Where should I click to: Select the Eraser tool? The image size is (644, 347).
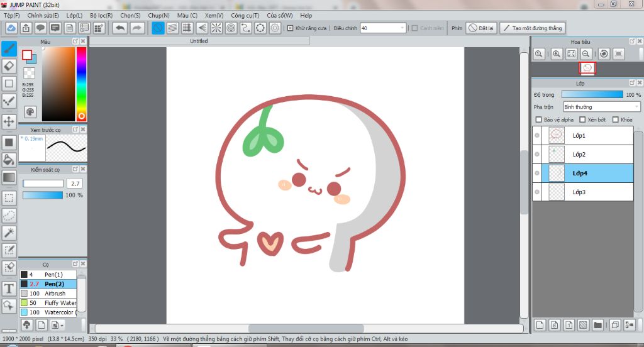pyautogui.click(x=9, y=66)
